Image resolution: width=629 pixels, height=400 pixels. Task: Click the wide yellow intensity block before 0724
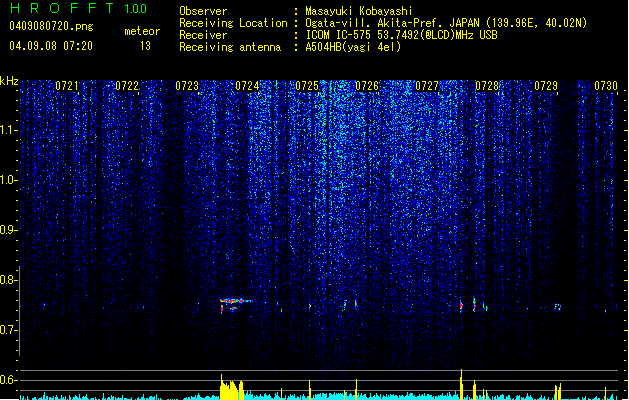tap(232, 388)
